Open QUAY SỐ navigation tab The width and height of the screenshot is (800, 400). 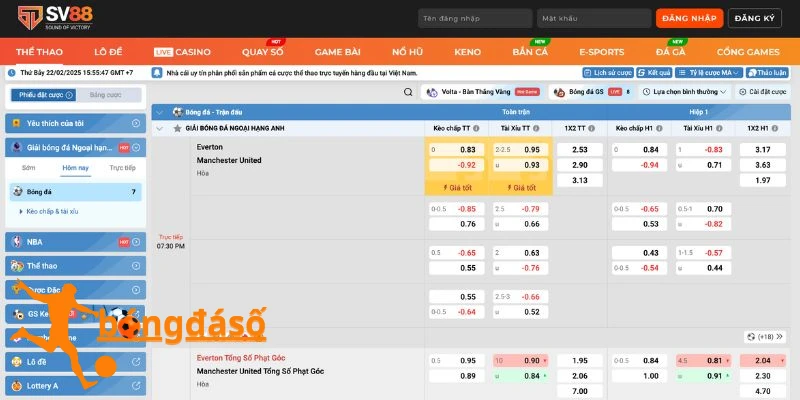tap(263, 52)
